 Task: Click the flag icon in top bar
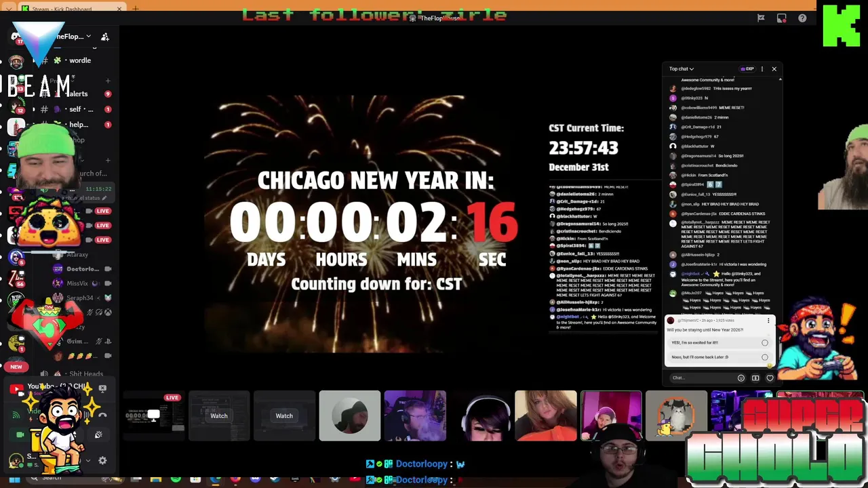point(761,18)
